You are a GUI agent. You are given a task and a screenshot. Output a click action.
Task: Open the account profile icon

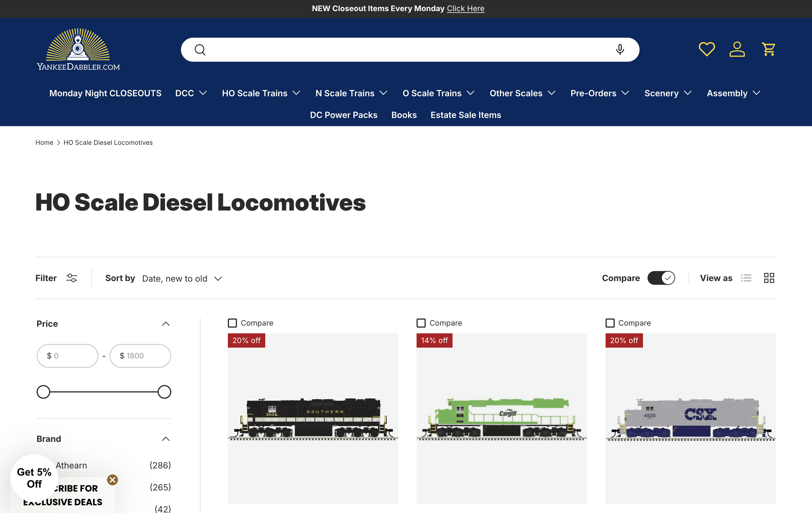(737, 49)
